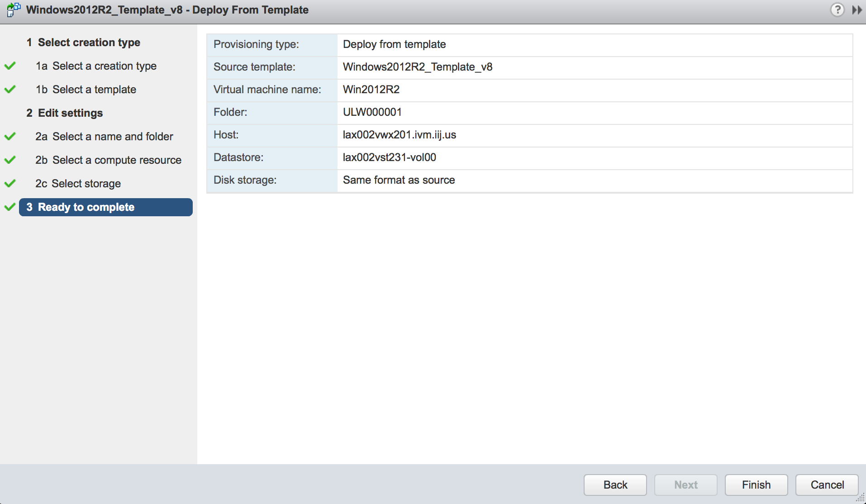This screenshot has width=866, height=504.
Task: Go to step 2b Select a compute resource
Action: 108,160
